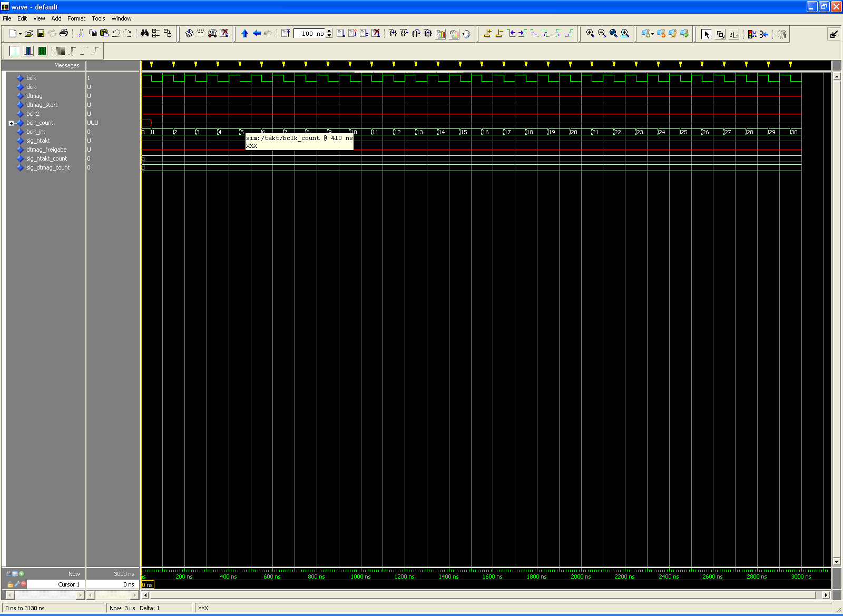Click Zoom In on Active Cursor icon
843x616 pixels.
tap(625, 33)
